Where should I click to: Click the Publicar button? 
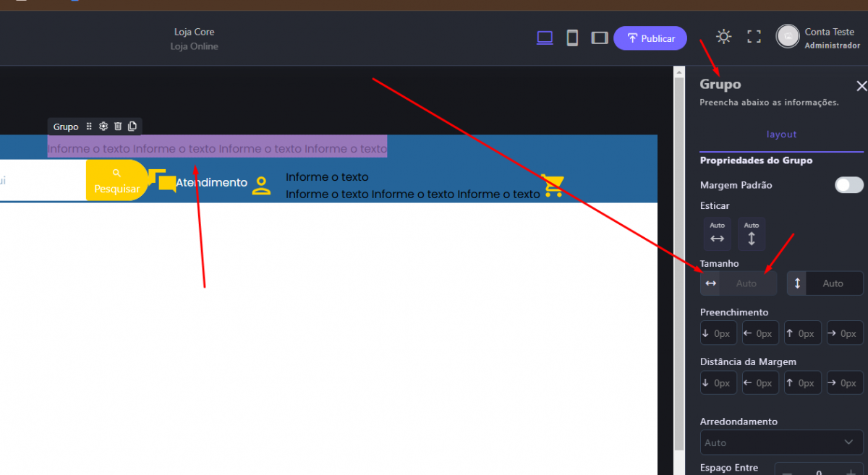(651, 38)
